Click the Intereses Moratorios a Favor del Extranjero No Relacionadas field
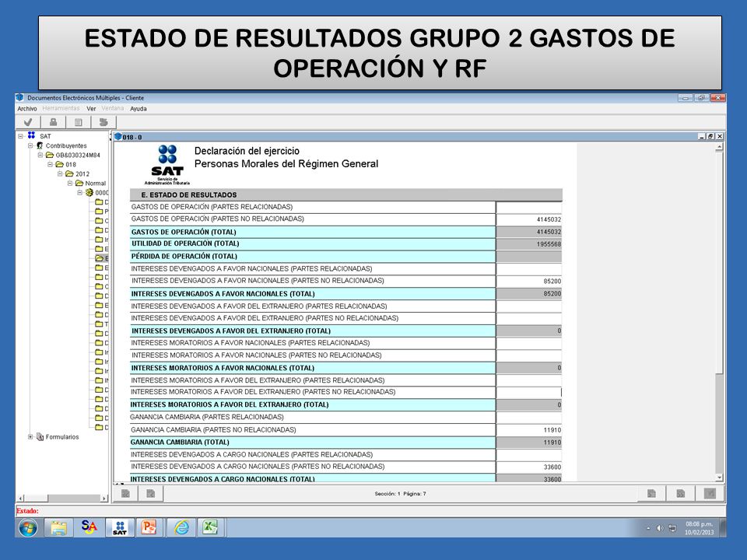This screenshot has width=747, height=560. coord(529,392)
